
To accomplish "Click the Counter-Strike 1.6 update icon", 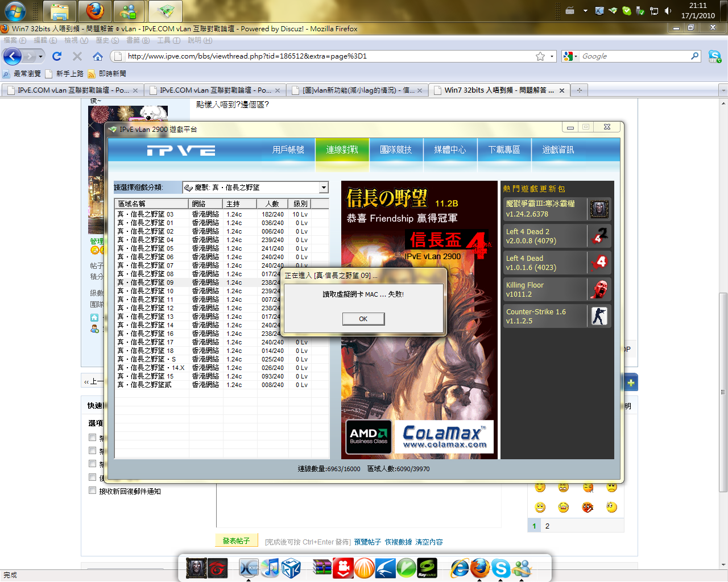I will pos(599,316).
